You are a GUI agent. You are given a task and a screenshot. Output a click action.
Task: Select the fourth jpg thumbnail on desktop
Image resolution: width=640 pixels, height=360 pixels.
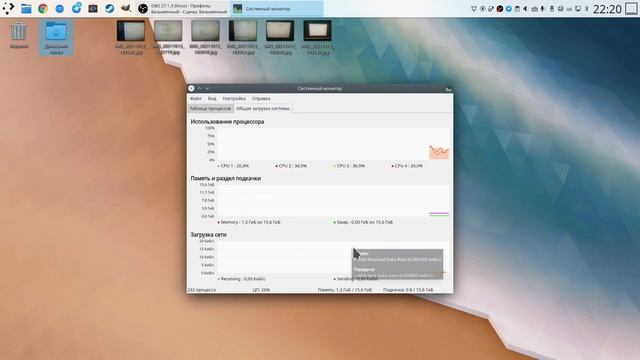(x=243, y=38)
